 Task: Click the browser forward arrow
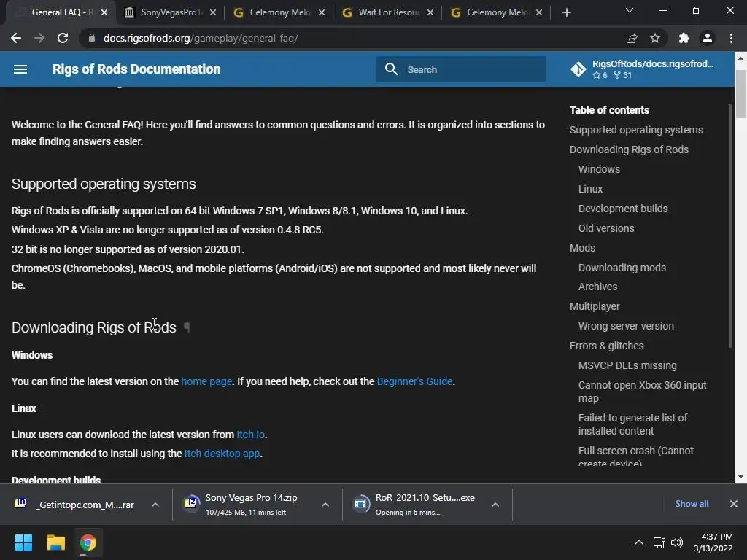[x=39, y=38]
